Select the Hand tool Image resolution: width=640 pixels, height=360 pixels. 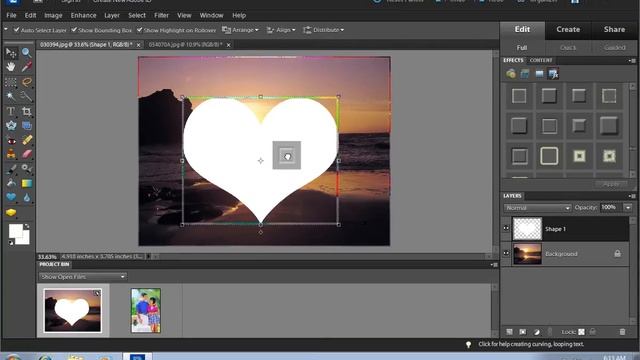(x=11, y=67)
